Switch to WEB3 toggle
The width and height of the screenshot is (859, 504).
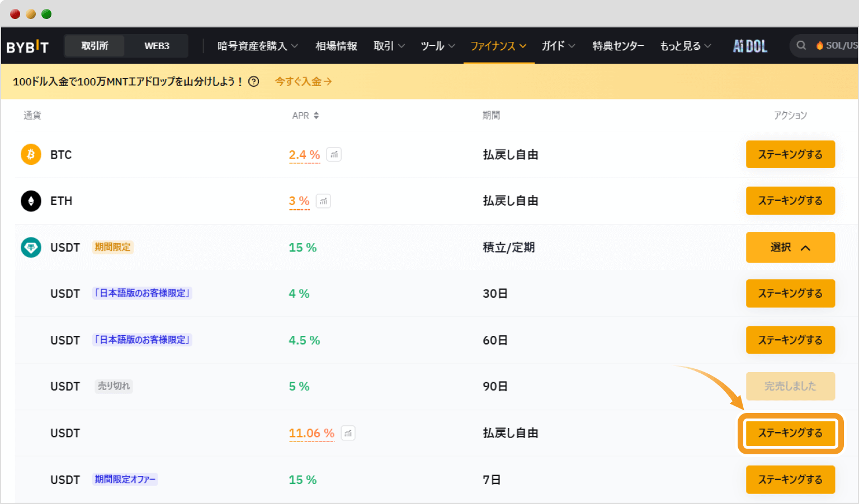click(x=157, y=46)
